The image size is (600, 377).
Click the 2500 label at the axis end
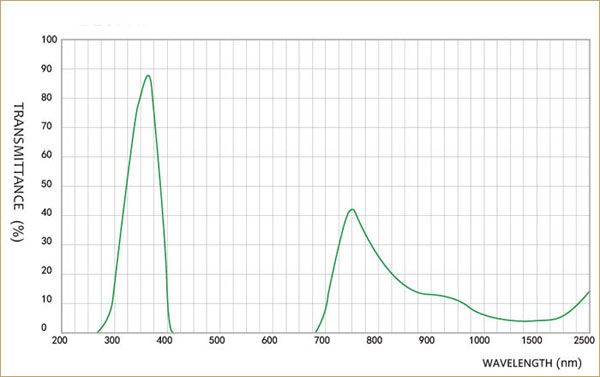[x=585, y=340]
